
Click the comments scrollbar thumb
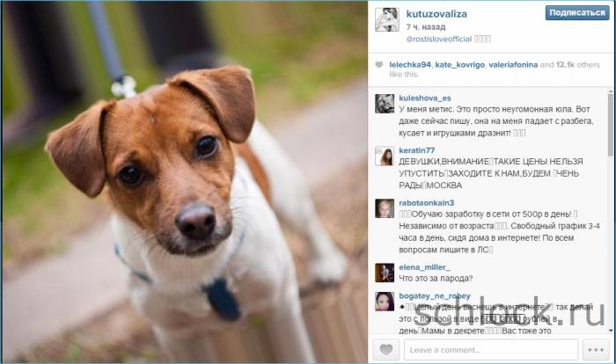point(611,124)
